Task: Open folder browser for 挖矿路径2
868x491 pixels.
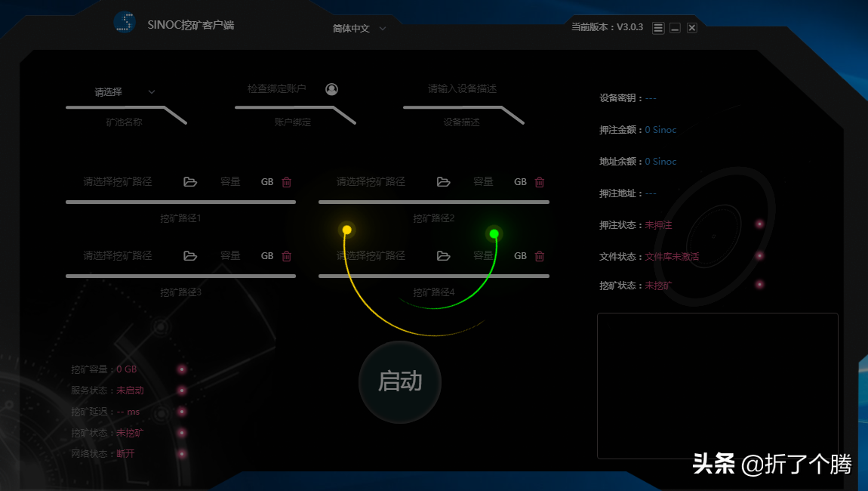Action: coord(443,182)
